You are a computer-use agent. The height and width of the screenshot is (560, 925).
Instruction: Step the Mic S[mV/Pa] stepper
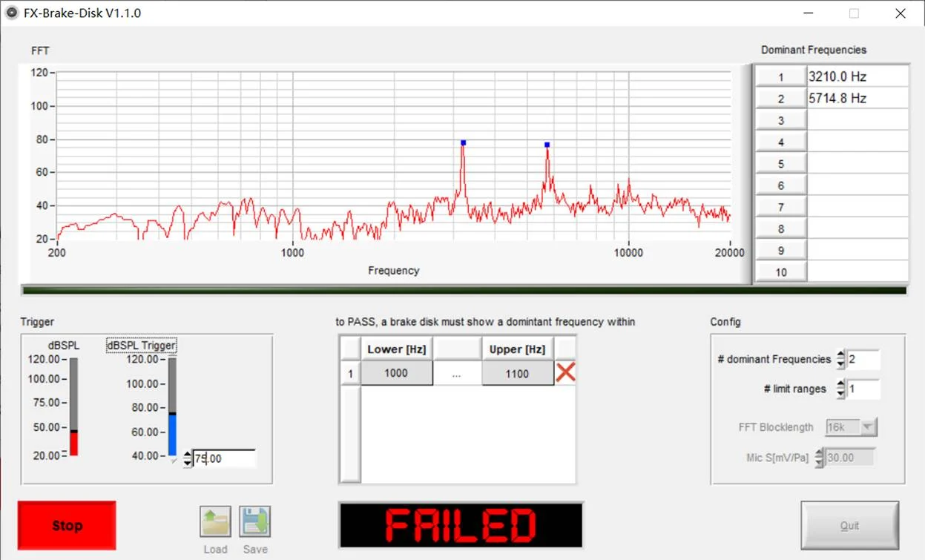[x=819, y=458]
